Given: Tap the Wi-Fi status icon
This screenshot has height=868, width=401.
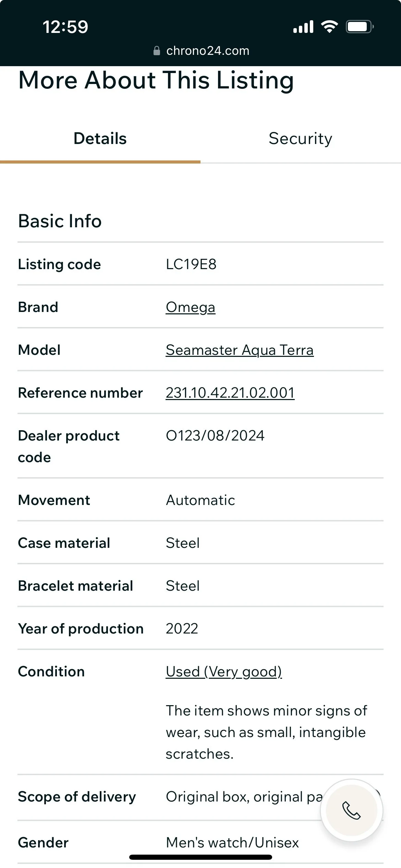Looking at the screenshot, I should (x=329, y=27).
